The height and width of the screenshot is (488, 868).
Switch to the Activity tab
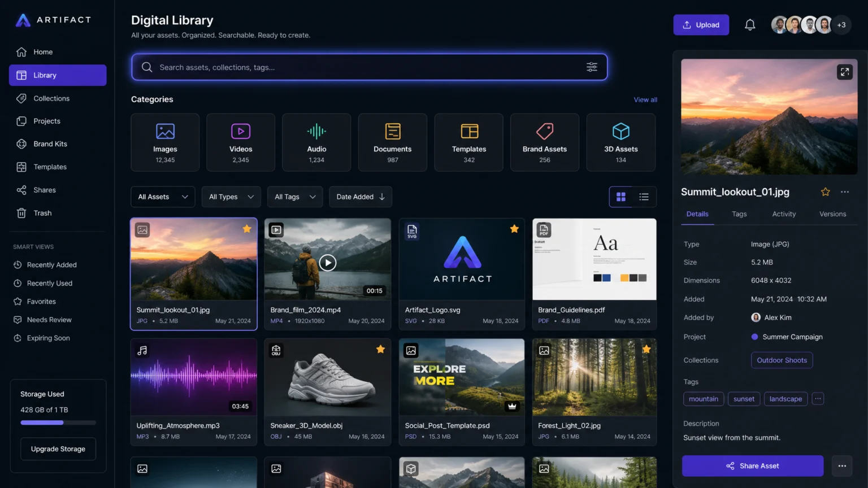(x=784, y=214)
